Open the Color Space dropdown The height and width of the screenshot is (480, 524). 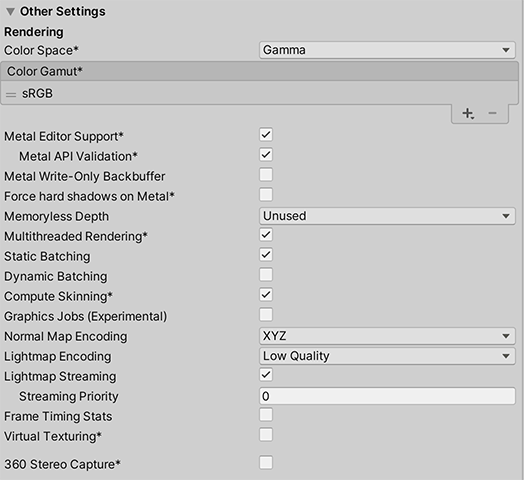point(387,50)
